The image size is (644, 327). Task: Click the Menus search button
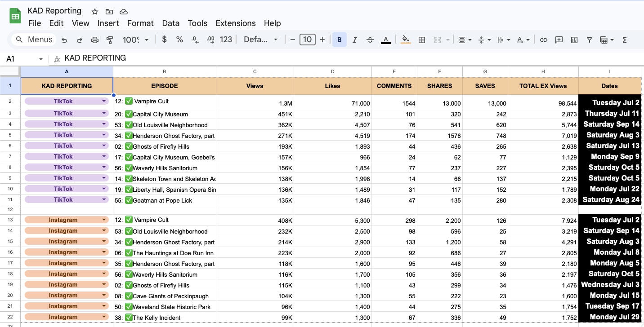click(34, 40)
